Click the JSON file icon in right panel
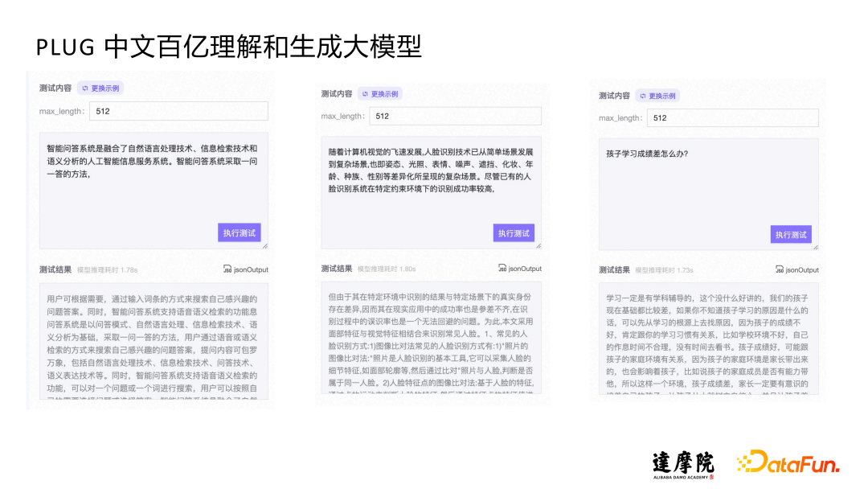Viewport: 868px width, 489px height. 780,269
